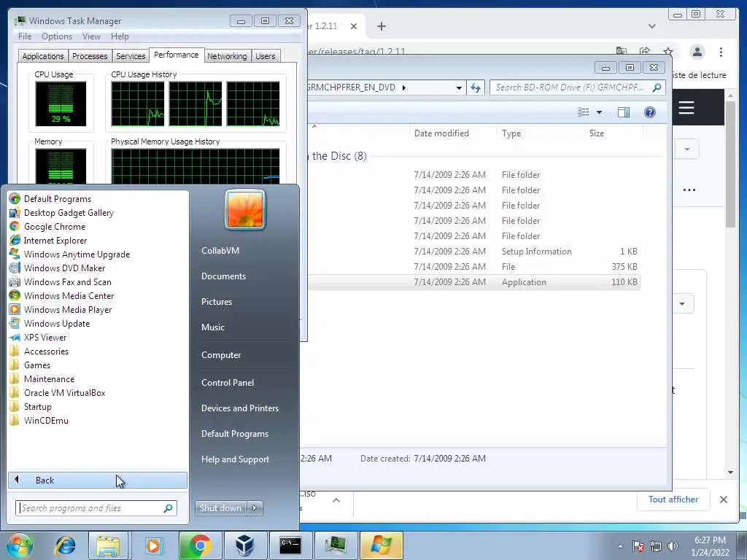
Task: Click Back in All Programs
Action: point(98,480)
